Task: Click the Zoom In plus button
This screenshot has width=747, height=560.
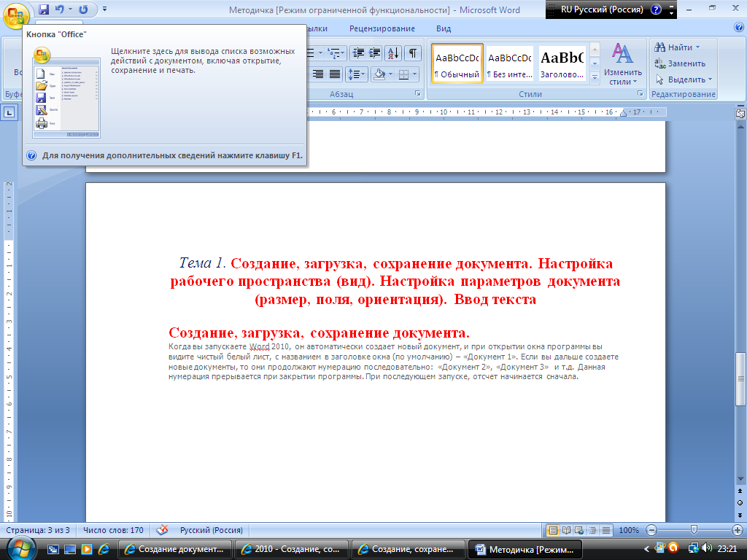Action: click(x=737, y=530)
